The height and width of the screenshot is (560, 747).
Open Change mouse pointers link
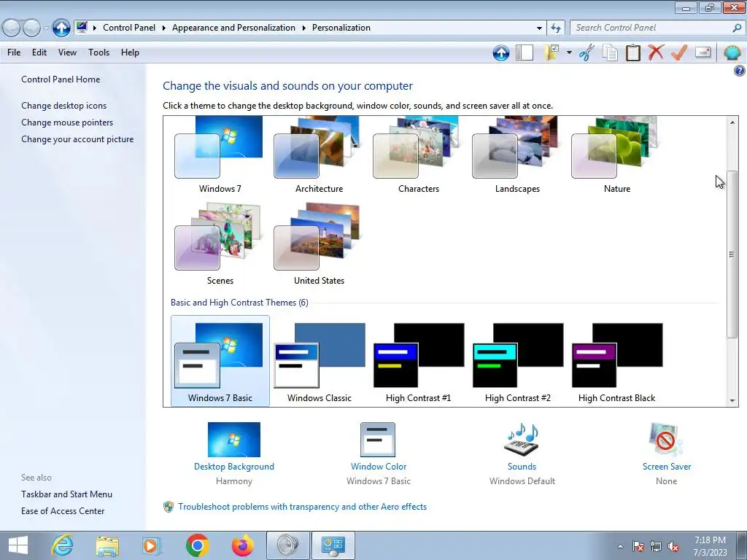click(x=67, y=122)
